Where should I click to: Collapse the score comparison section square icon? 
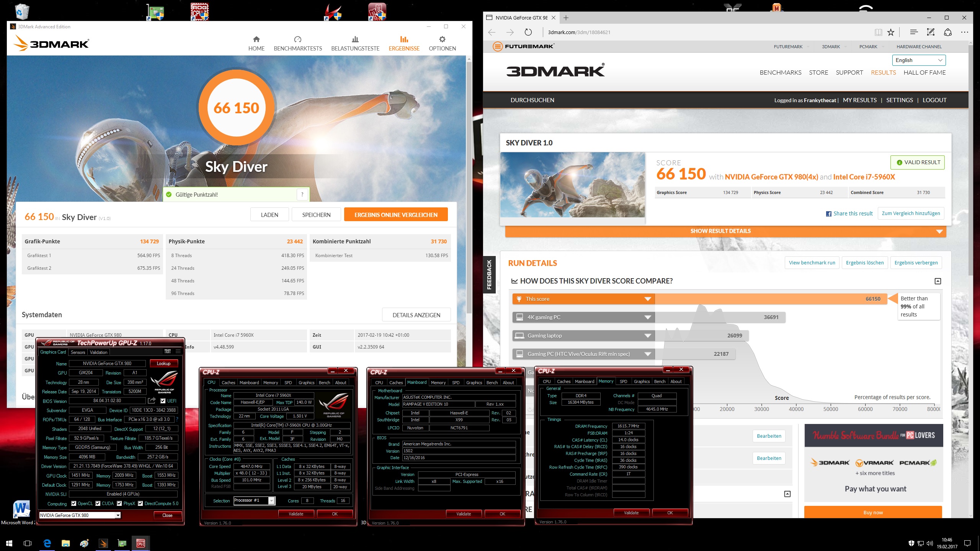tap(938, 281)
